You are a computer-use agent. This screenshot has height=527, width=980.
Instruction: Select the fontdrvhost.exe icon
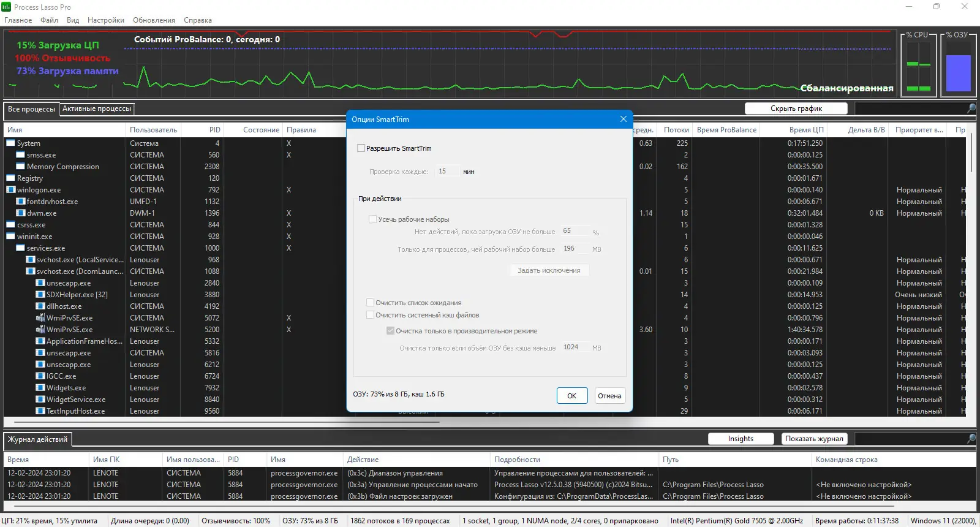[20, 202]
